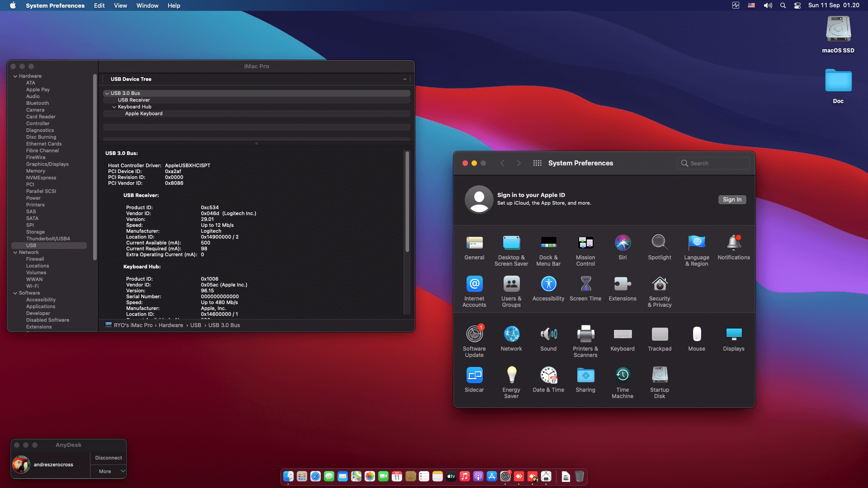Open the View menu
Screen dimensions: 868x488
120,5
